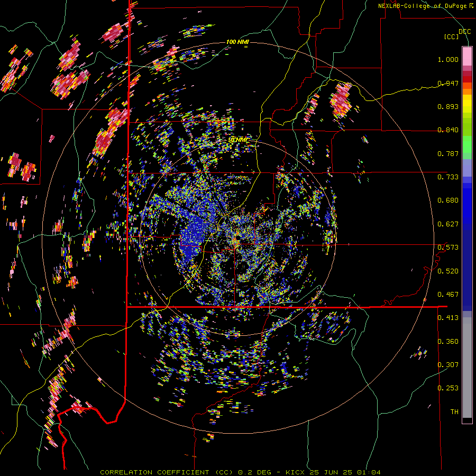
Task: Click the NEXLAB-College of DuPage label
Action: [x=422, y=6]
